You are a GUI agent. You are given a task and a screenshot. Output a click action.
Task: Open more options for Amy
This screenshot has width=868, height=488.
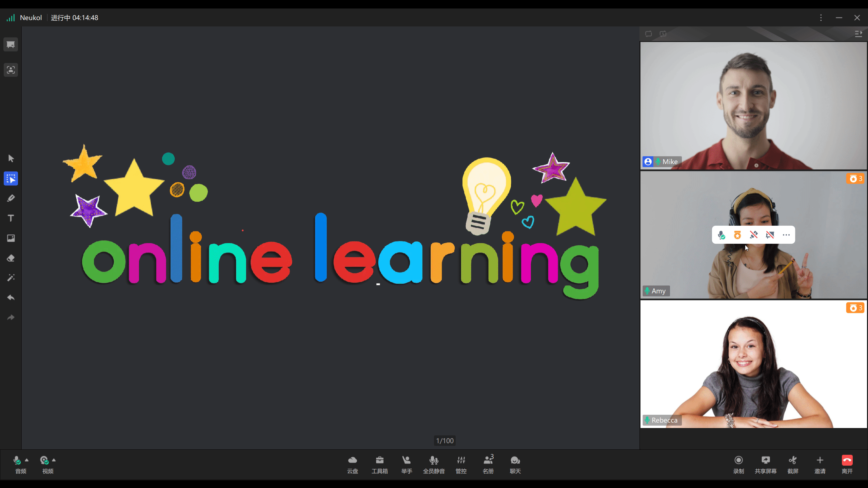click(x=786, y=235)
